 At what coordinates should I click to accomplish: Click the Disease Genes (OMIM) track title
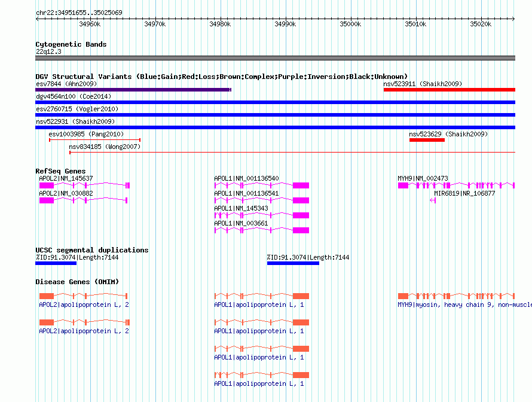(x=77, y=282)
